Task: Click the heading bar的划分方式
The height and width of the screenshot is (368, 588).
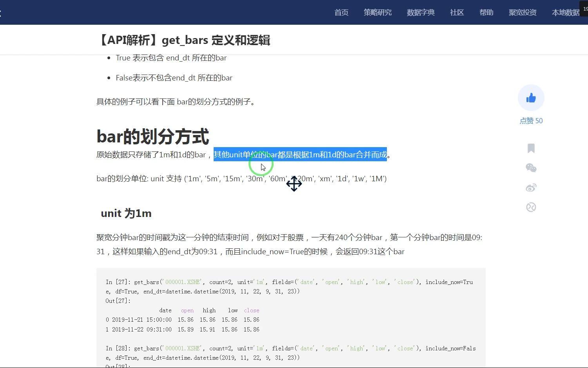Action: tap(153, 137)
